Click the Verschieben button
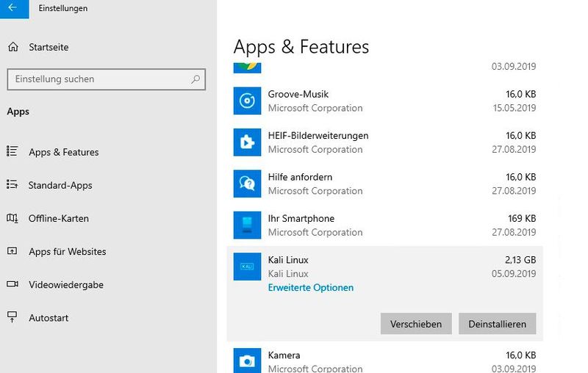 [416, 324]
